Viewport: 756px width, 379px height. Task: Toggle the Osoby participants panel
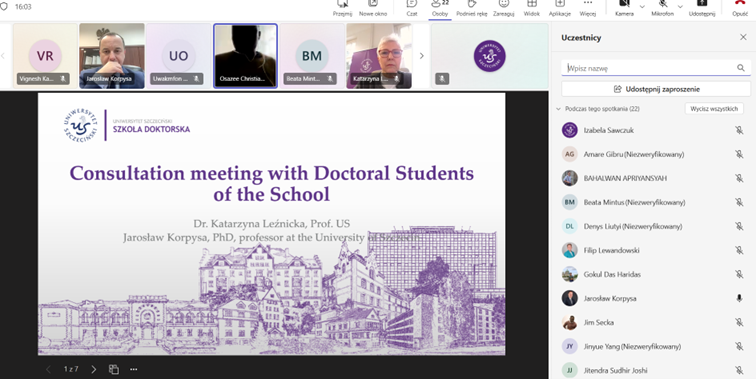[440, 8]
